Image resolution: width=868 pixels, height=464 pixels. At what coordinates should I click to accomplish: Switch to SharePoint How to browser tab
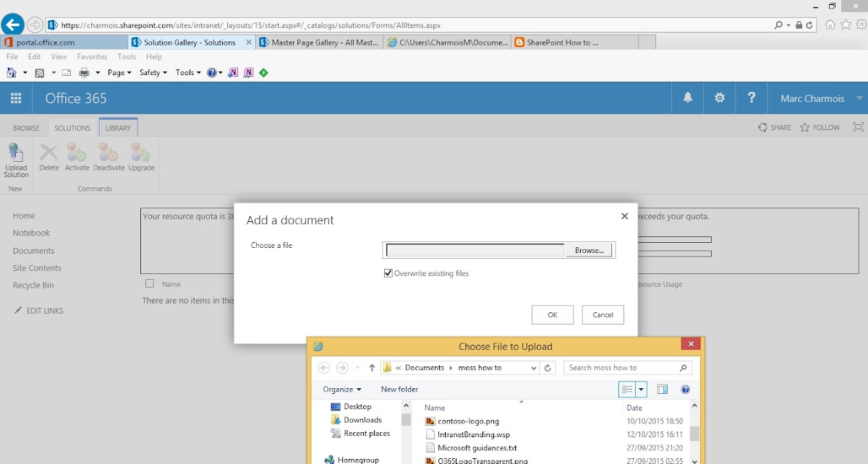point(575,43)
